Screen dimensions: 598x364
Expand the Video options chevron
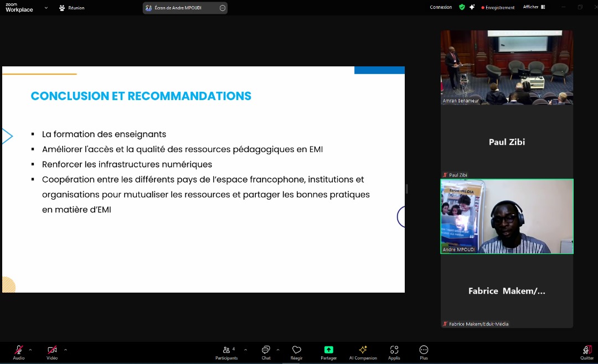[65, 350]
